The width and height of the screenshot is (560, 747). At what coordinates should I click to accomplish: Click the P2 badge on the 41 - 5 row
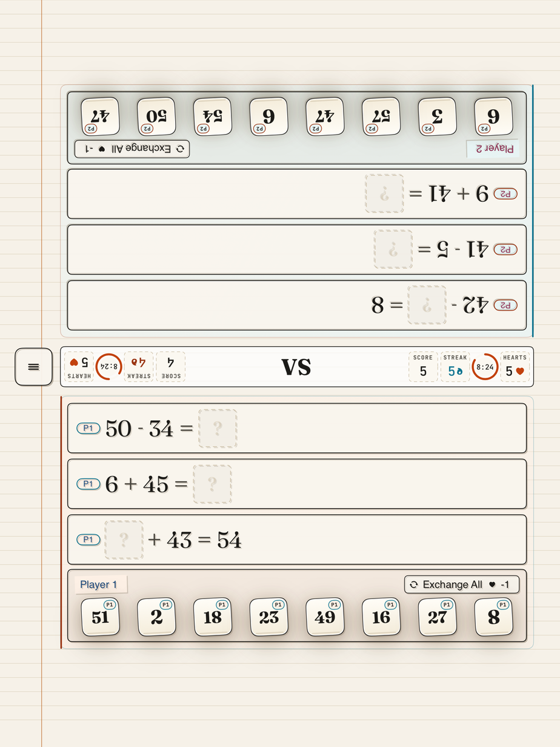pos(505,249)
